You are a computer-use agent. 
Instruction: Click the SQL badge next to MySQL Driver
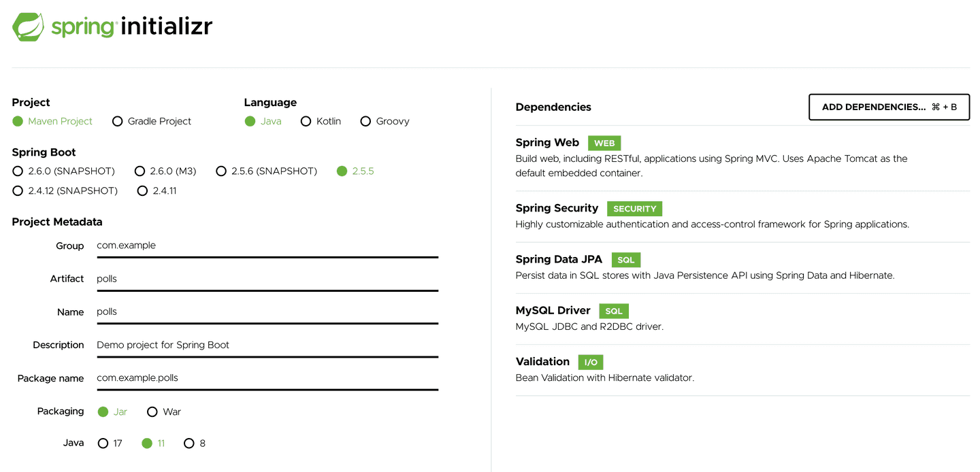pos(613,311)
